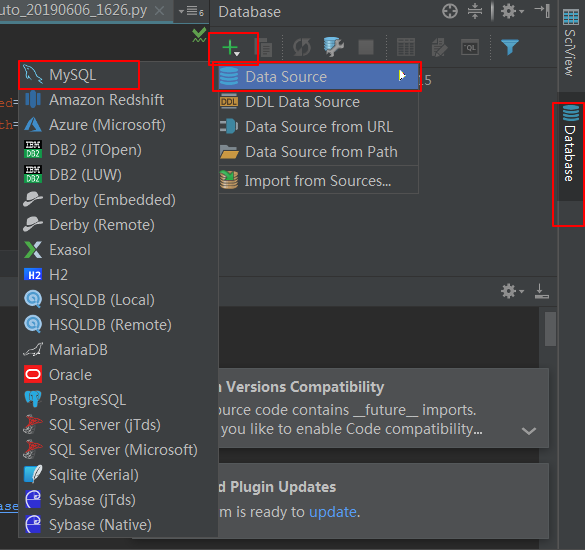Choose Azure (Microsoft) data source

(x=118, y=125)
